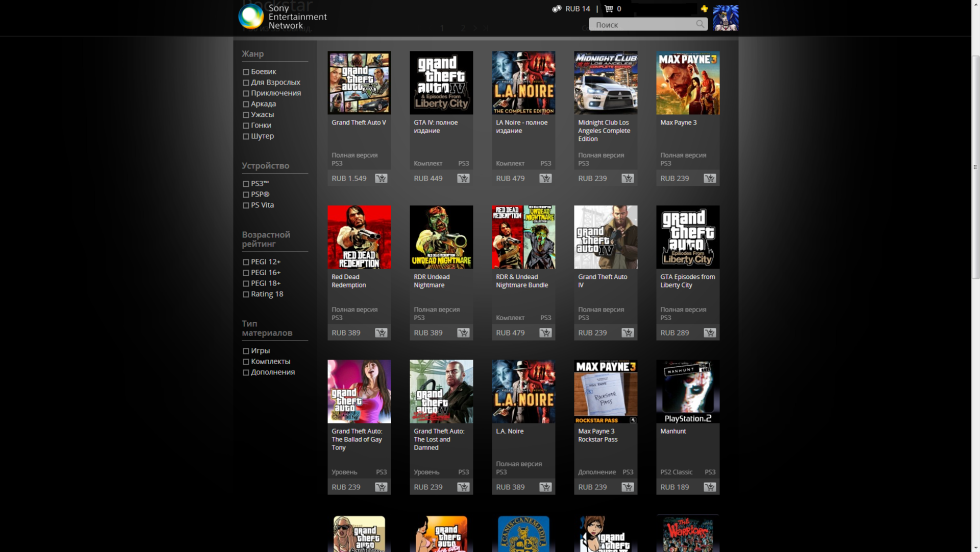This screenshot has width=980, height=552.
Task: Add Grand Theft Auto V to cart
Action: [381, 178]
